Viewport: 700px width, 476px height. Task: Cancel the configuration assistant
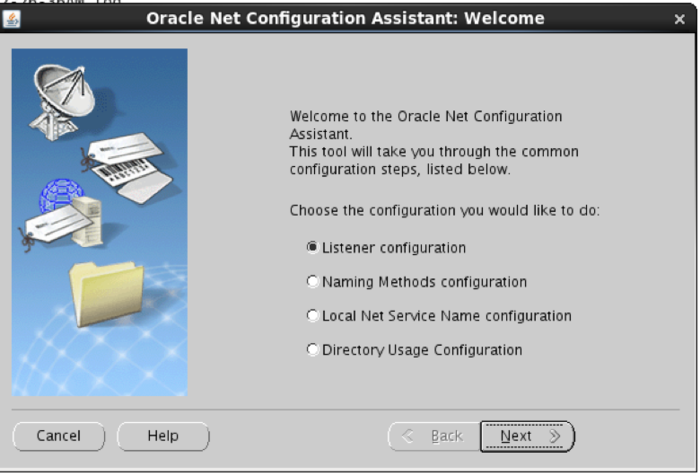pyautogui.click(x=58, y=436)
